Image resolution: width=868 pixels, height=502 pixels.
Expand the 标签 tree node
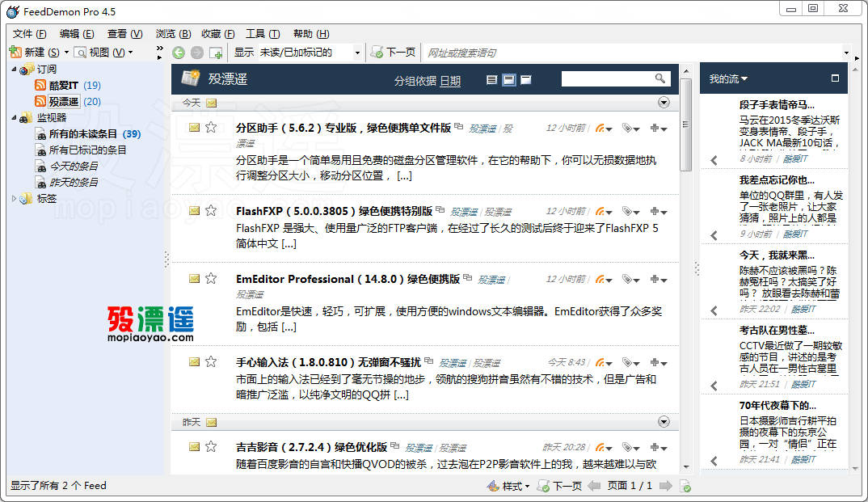coord(14,198)
